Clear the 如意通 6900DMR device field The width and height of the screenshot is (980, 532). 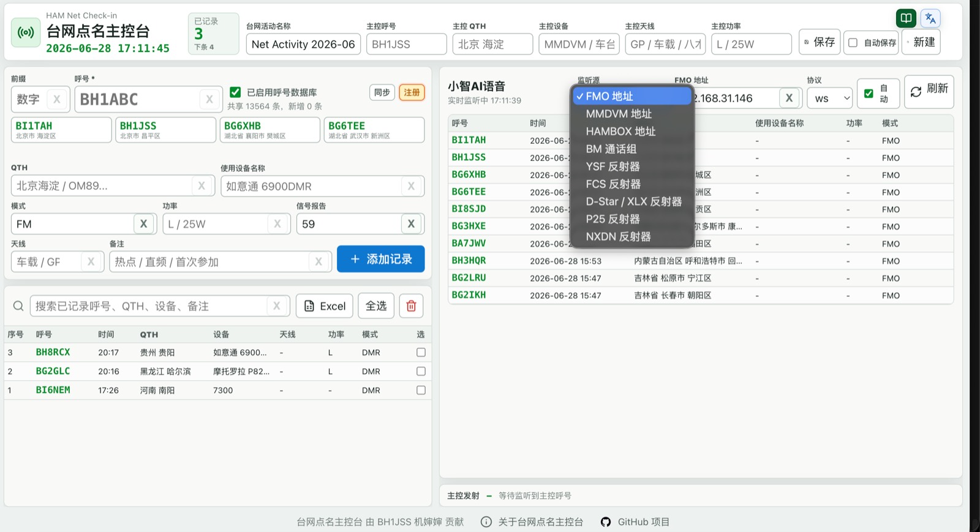point(411,186)
